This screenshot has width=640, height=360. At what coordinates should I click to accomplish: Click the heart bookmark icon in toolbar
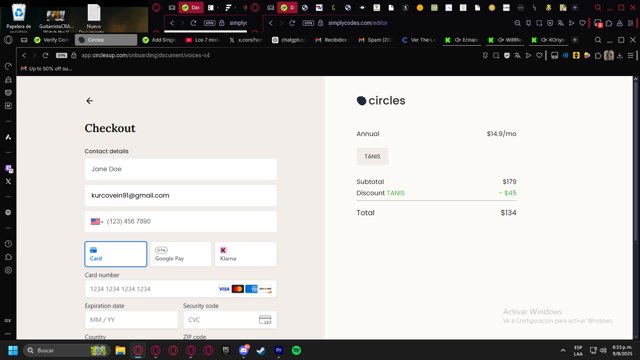point(539,55)
